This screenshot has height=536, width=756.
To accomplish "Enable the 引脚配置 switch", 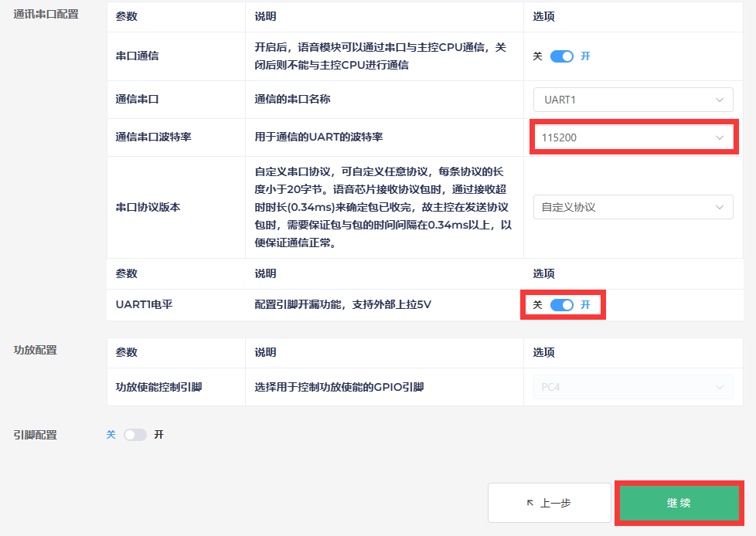I will point(135,435).
